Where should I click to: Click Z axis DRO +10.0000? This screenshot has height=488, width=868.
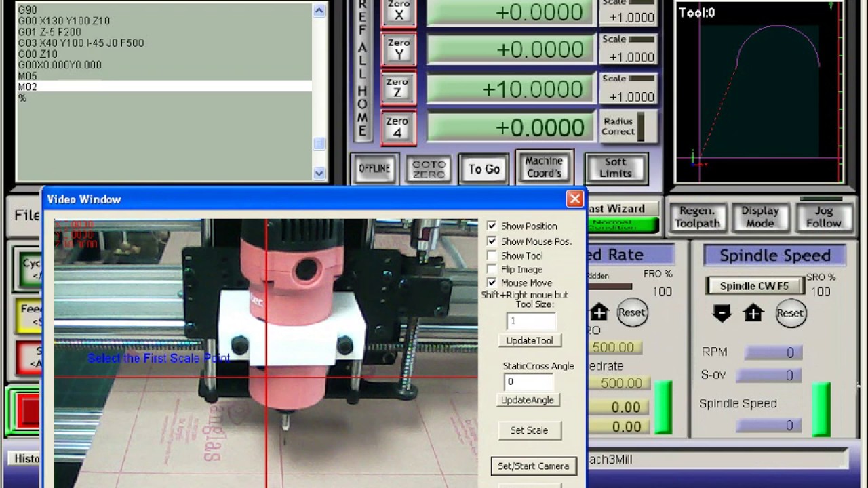pos(511,89)
